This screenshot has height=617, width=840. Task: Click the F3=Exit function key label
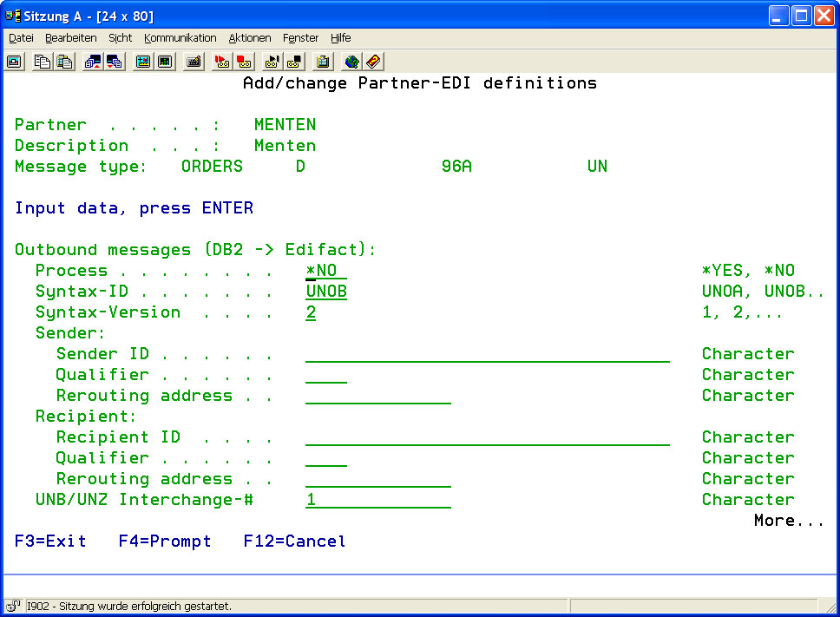[x=50, y=542]
